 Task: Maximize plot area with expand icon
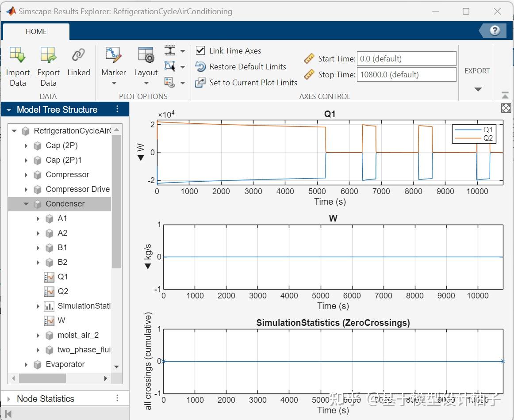coord(506,108)
